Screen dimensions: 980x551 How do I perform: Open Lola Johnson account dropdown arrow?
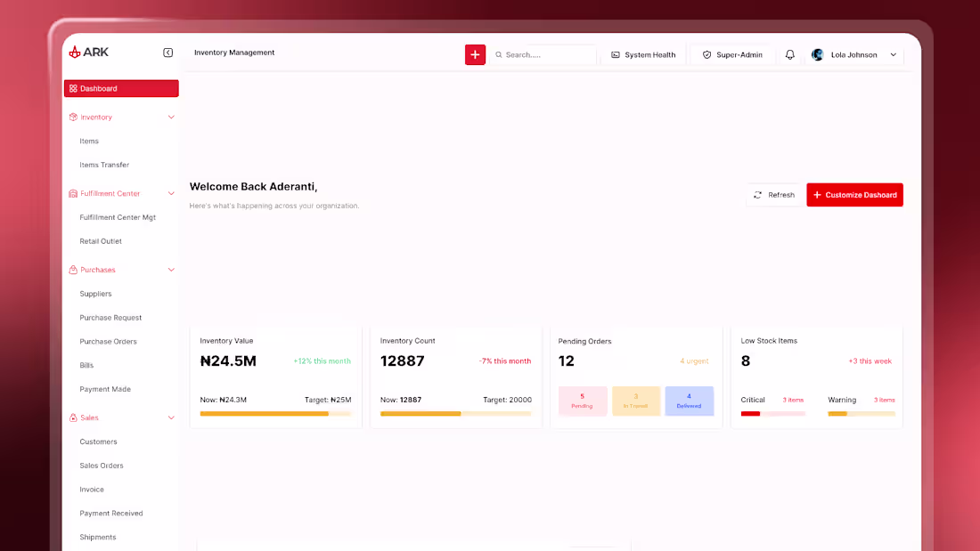click(893, 55)
